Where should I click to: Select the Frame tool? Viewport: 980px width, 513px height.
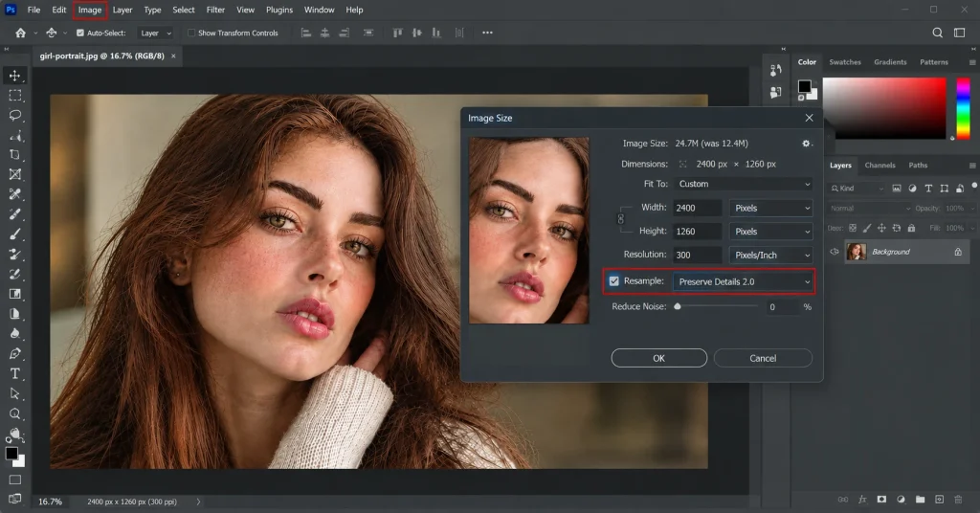(14, 174)
